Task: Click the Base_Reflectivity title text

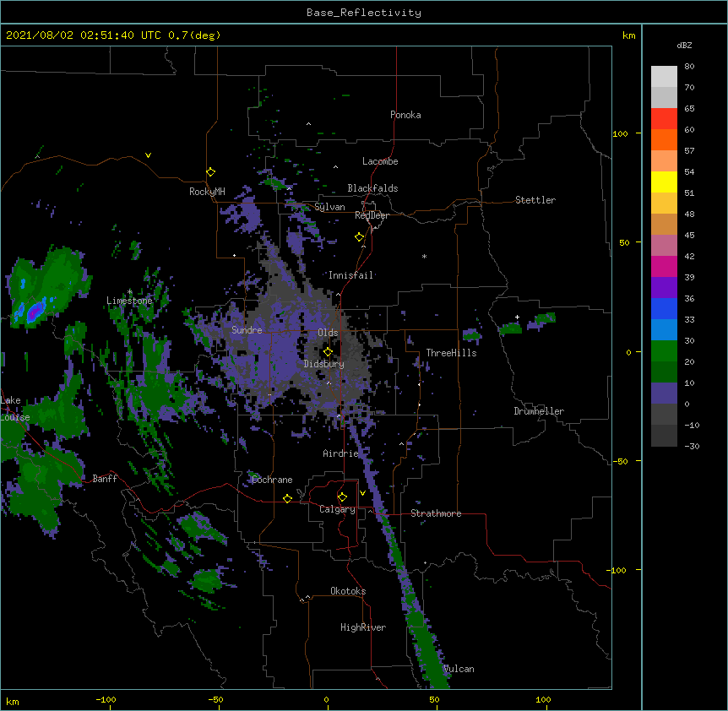Action: (x=363, y=13)
